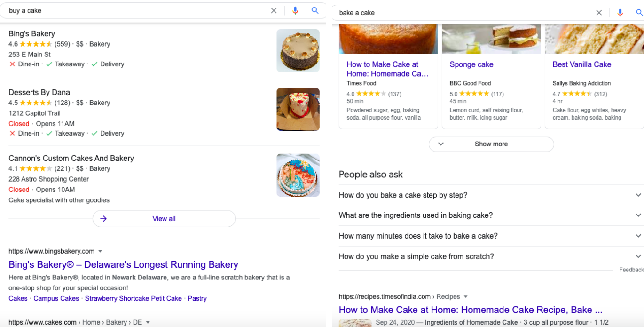Clear the 'bake a cake' search box
The height and width of the screenshot is (327, 644).
599,13
